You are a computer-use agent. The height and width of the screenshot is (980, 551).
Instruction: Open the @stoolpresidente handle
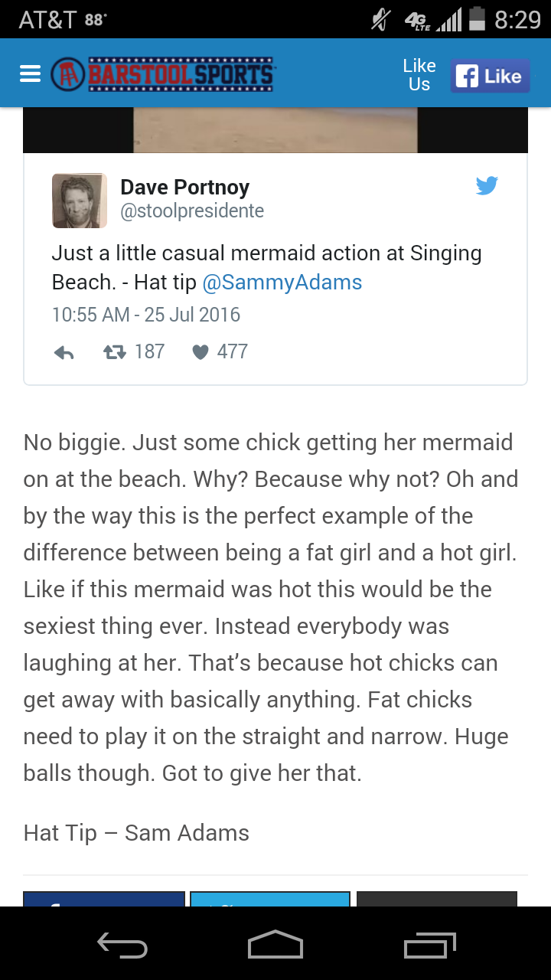click(x=192, y=211)
